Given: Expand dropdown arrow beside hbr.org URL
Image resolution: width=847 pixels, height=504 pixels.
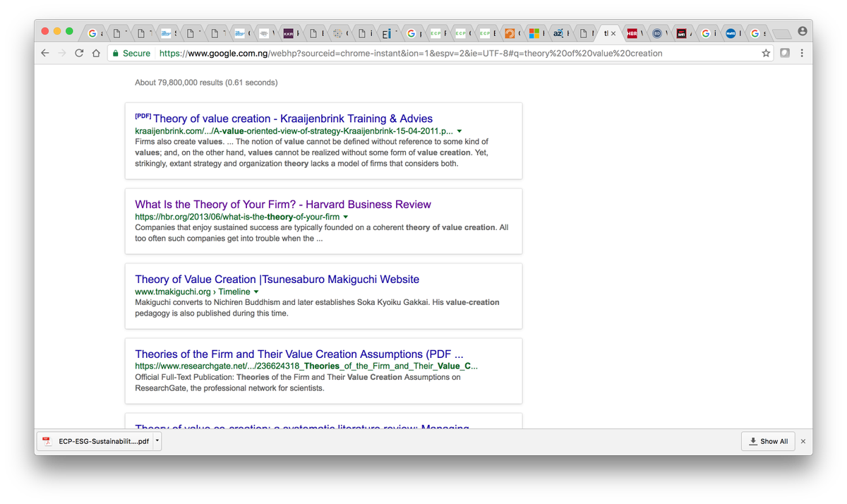Looking at the screenshot, I should coord(346,217).
